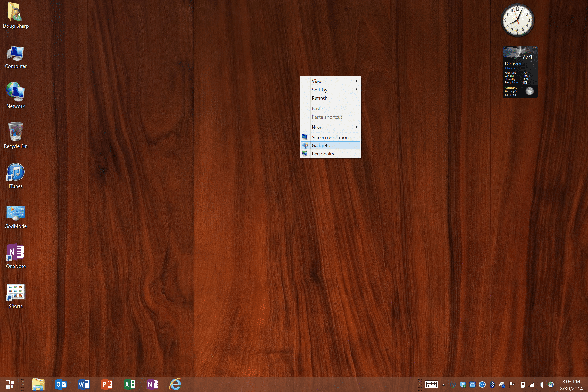Image resolution: width=588 pixels, height=392 pixels.
Task: Check the battery status tray icon
Action: (x=523, y=385)
